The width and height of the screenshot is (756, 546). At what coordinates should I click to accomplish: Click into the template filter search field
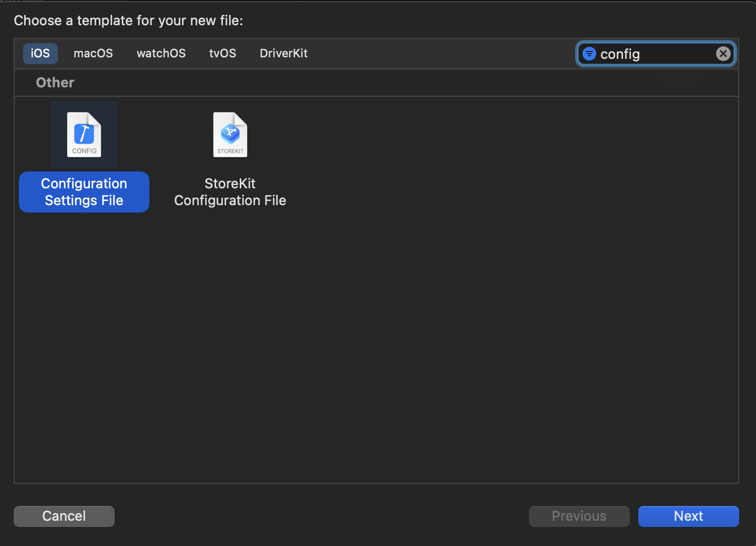(x=656, y=54)
